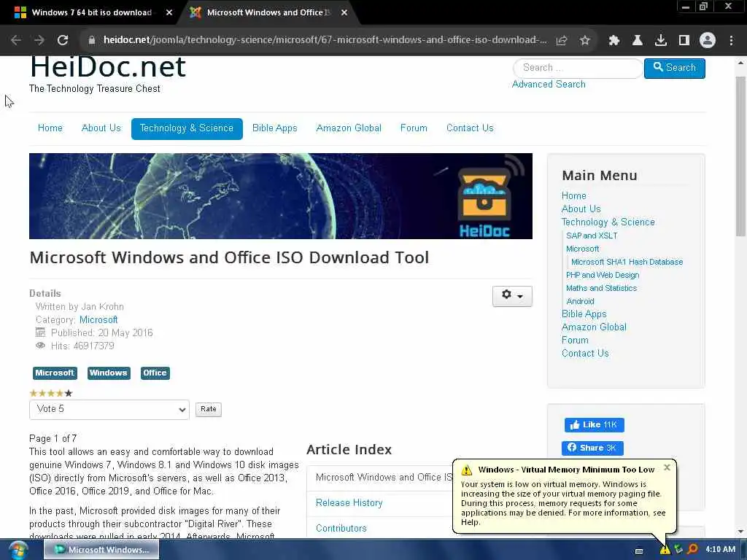The width and height of the screenshot is (747, 560).
Task: Open the article gear options dropdown
Action: click(x=512, y=296)
